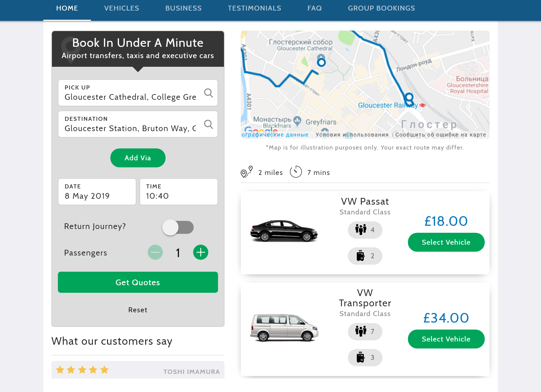Screen dimensions: 541x392
Task: Click the pick up search magnifier icon
Action: point(208,93)
